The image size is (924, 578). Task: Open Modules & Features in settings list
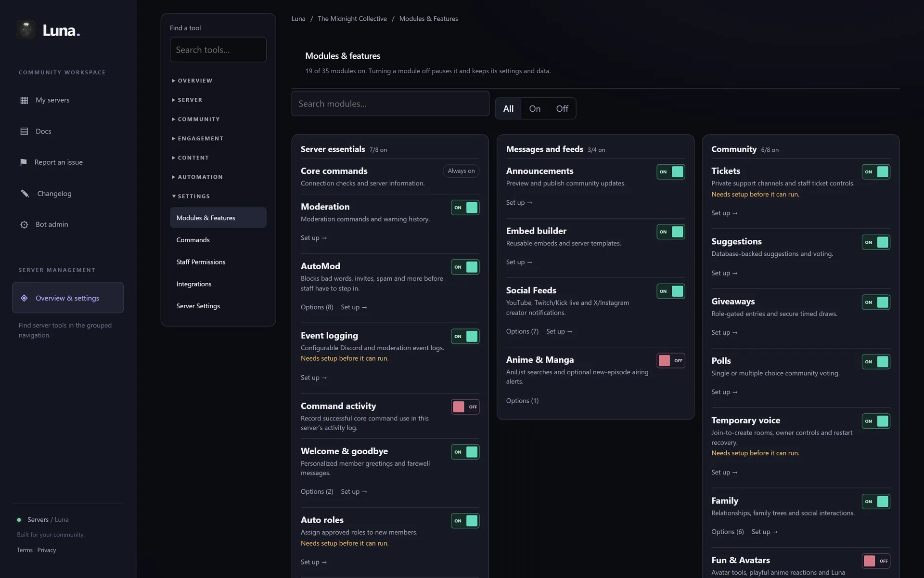(x=218, y=218)
